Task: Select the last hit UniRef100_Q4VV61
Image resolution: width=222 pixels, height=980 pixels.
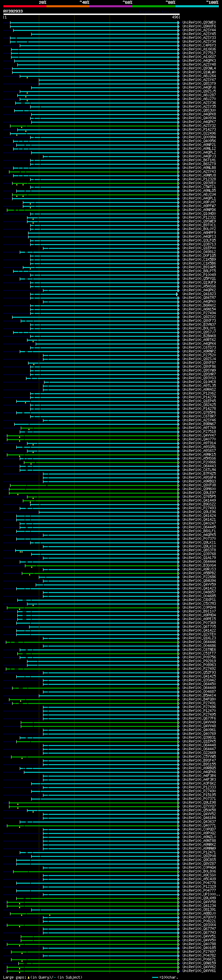Action: [199, 971]
